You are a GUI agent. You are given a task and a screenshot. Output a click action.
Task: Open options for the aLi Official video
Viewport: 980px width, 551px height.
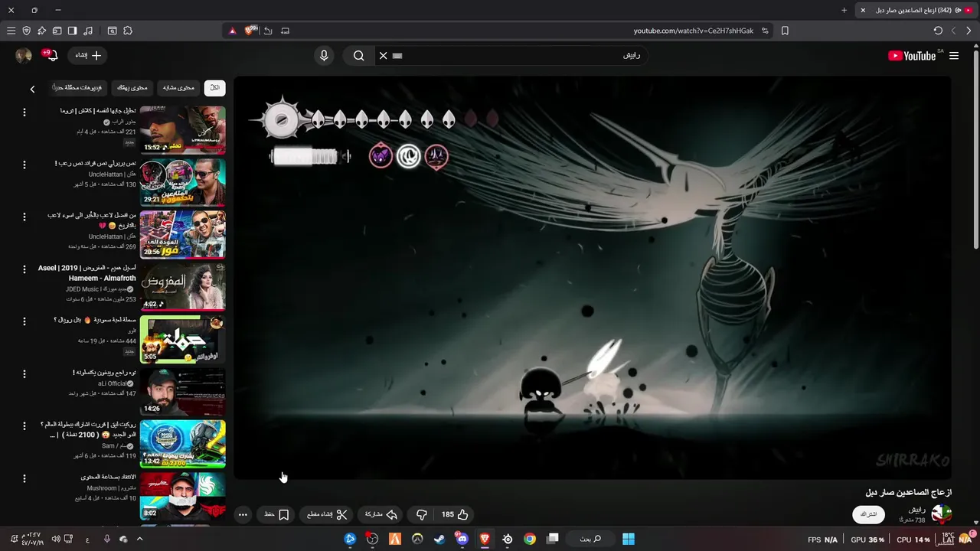(x=24, y=374)
